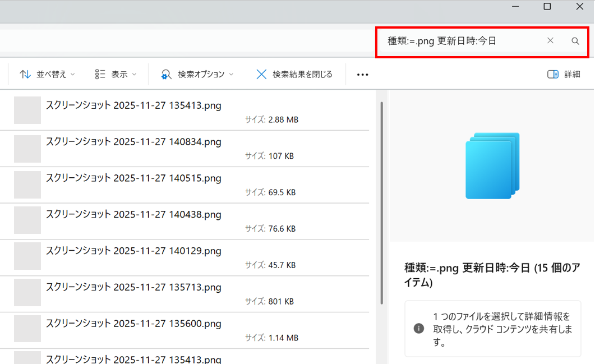
Task: Select file スクリーンショット 2025-11-27 140515.png
Action: (x=133, y=178)
